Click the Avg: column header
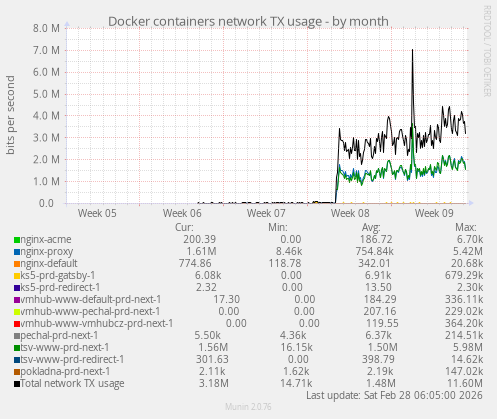The width and height of the screenshot is (497, 419). 371,228
